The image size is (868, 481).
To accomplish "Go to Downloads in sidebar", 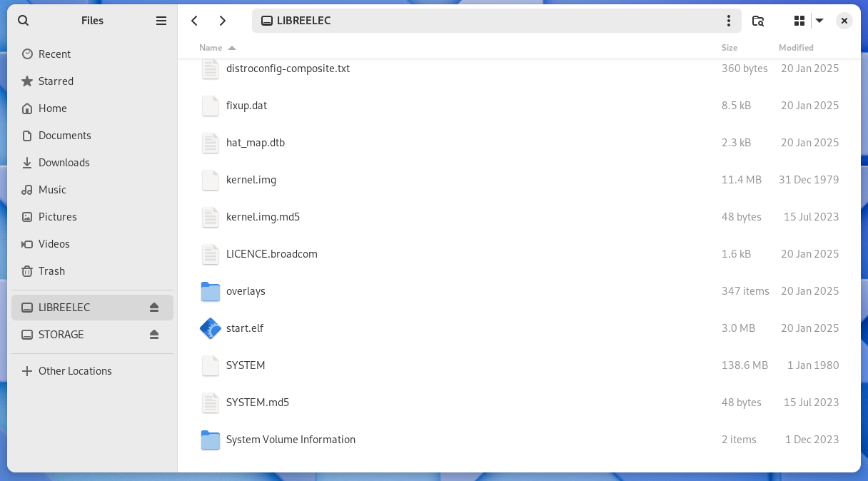I will click(64, 163).
